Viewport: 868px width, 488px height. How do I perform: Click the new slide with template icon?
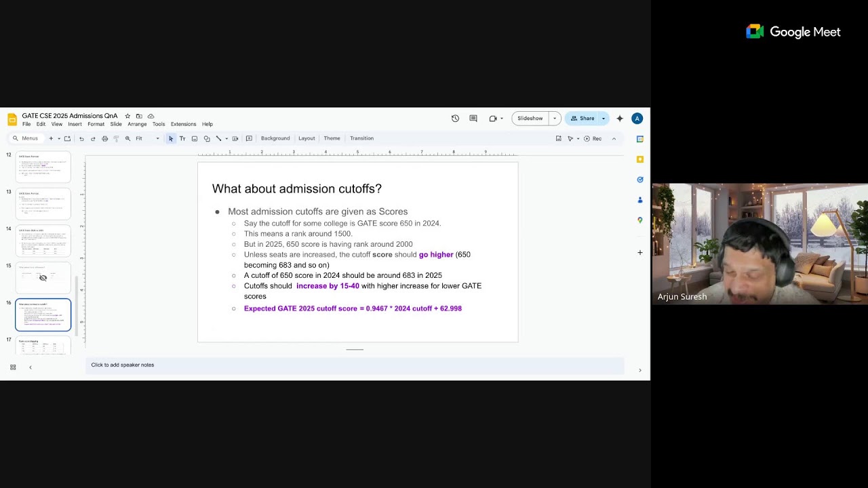[x=67, y=138]
